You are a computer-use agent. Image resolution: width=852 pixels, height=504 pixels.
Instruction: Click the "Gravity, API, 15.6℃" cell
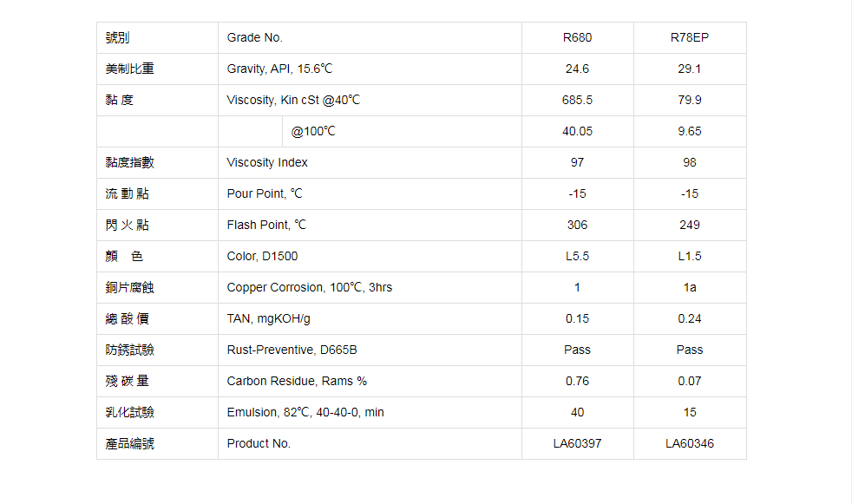[279, 69]
